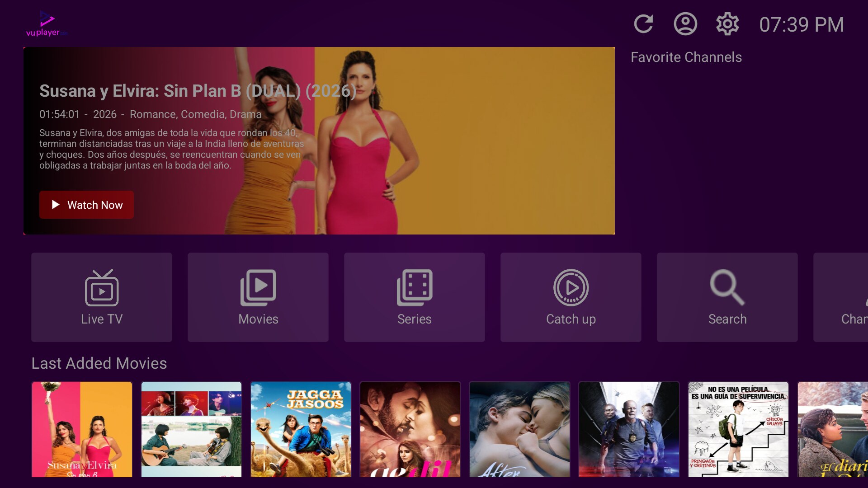Image resolution: width=868 pixels, height=488 pixels.
Task: Click the 07:39 PM clock
Action: (x=801, y=24)
